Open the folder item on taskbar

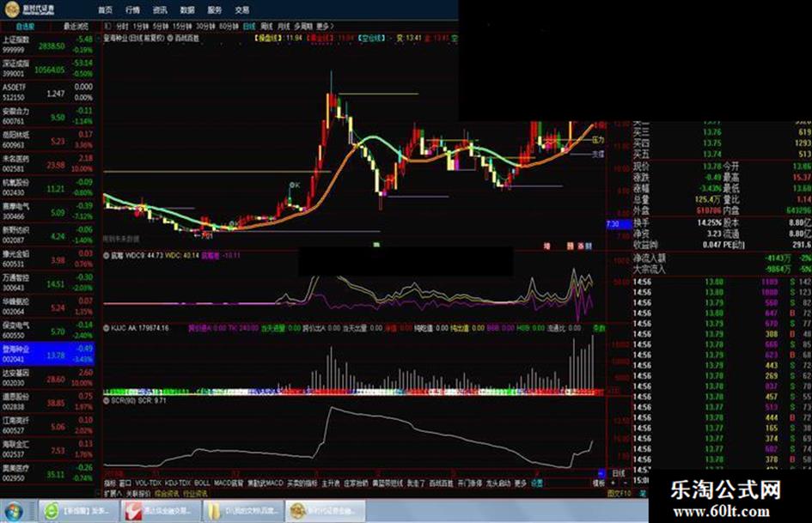point(244,511)
